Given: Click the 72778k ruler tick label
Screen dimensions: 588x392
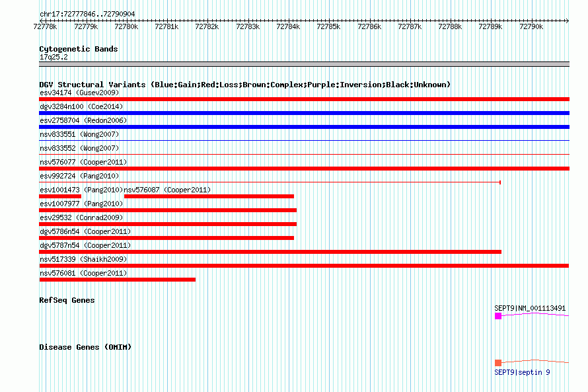Looking at the screenshot, I should pyautogui.click(x=45, y=26).
